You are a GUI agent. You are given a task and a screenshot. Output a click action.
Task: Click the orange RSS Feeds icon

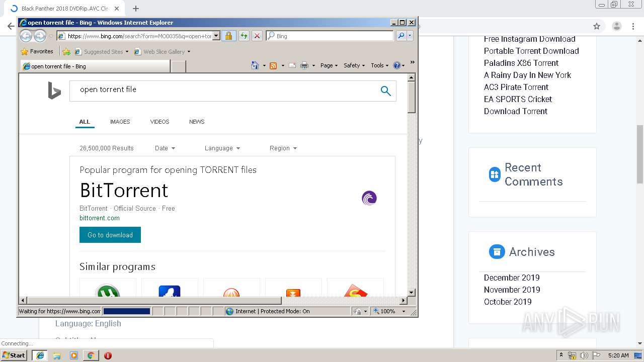click(x=273, y=65)
